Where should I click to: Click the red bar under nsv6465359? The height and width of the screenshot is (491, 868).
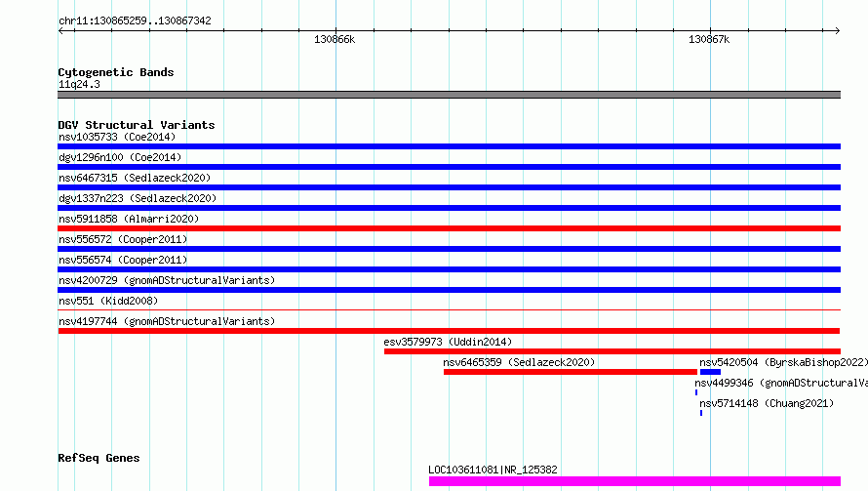tap(571, 372)
